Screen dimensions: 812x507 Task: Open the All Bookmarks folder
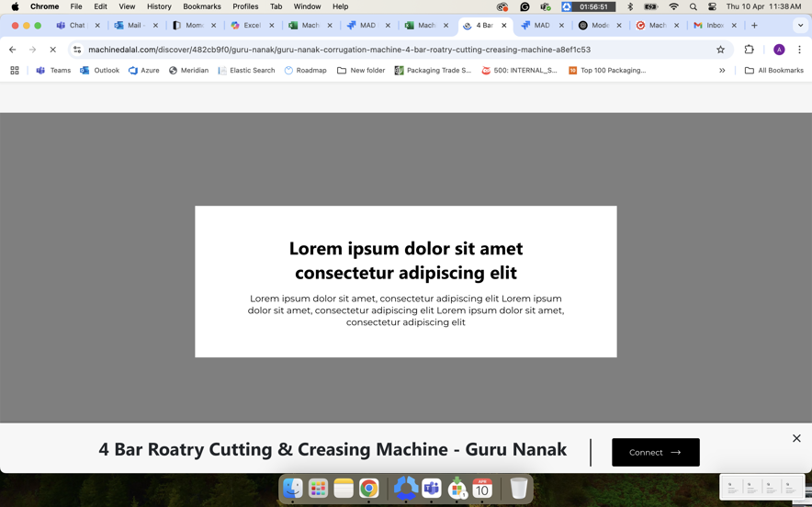click(x=774, y=71)
